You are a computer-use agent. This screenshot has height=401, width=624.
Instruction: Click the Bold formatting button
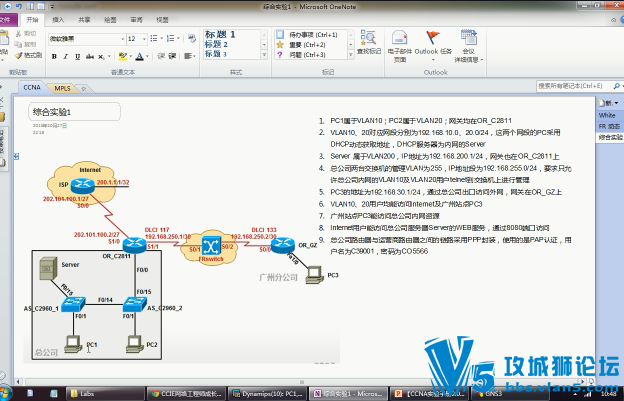click(53, 54)
